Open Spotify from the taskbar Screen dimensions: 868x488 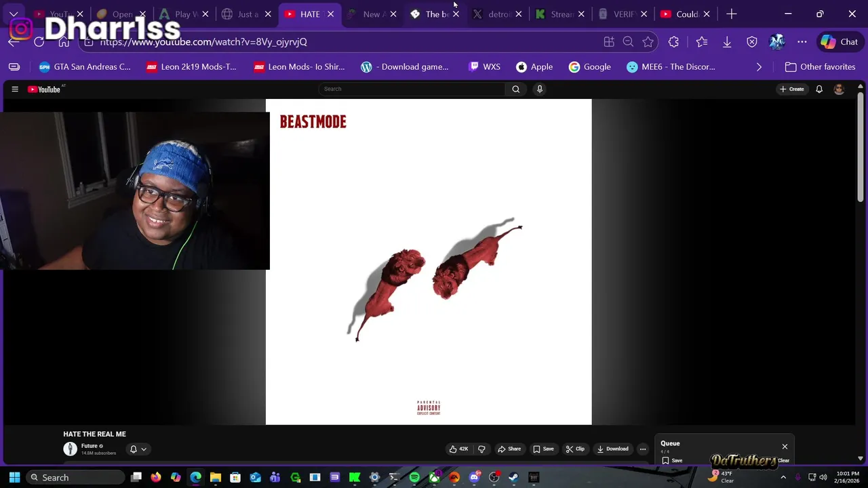(x=414, y=477)
